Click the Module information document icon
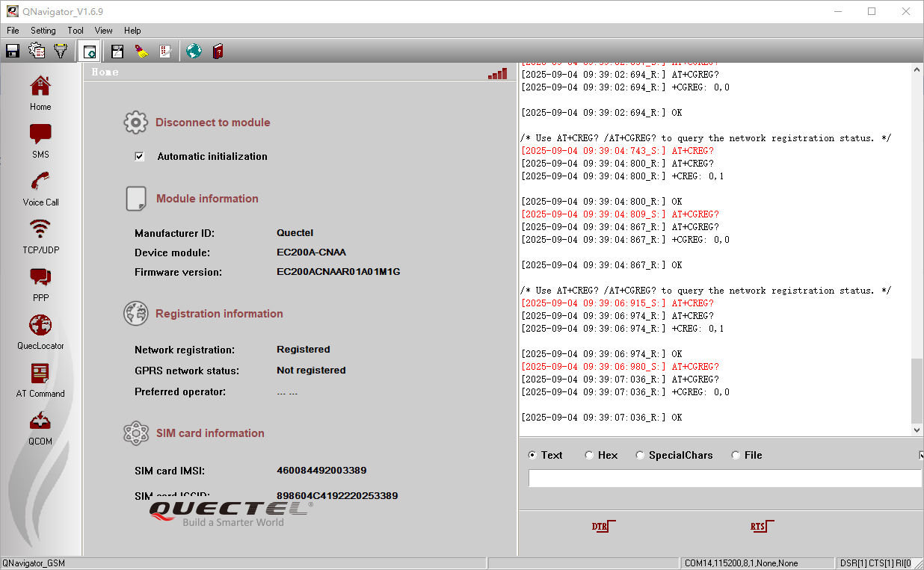 pos(136,199)
